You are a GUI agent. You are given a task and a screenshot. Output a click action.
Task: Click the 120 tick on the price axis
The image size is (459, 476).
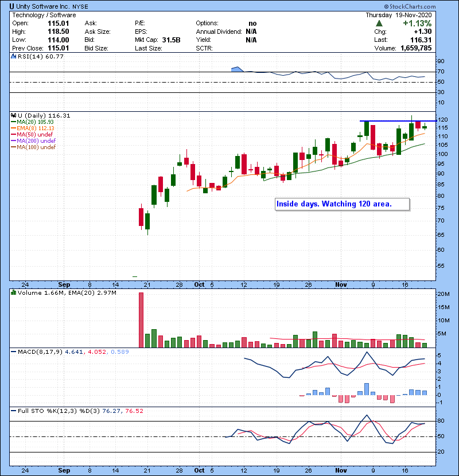442,120
